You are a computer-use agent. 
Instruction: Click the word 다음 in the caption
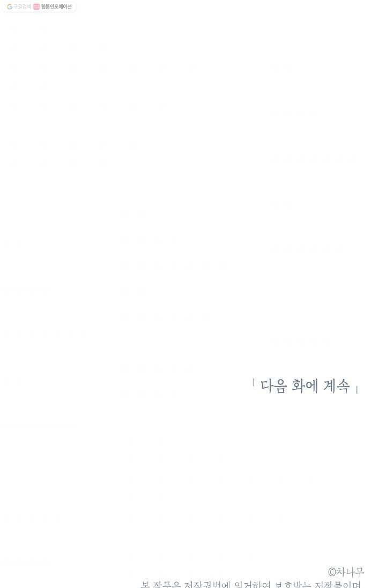[274, 386]
